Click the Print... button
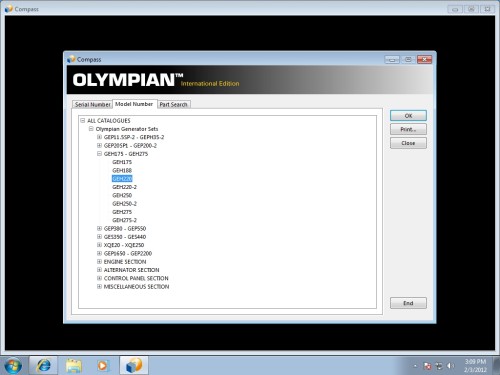Viewport: 500px width, 375px height. coord(408,129)
